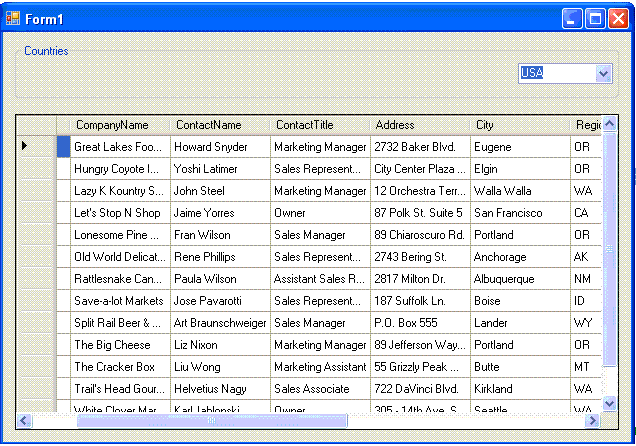Click contact name Art Braunschweiger
Viewport: 636px width, 446px height.
pyautogui.click(x=220, y=322)
